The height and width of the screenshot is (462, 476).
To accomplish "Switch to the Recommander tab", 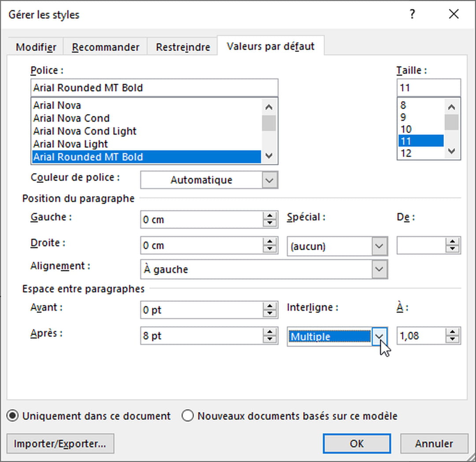I will click(105, 47).
